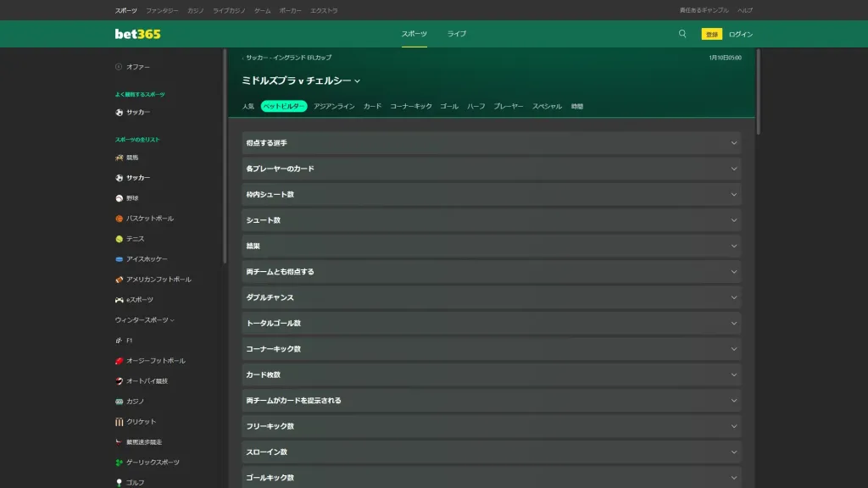868x488 pixels.
Task: Open the match selector dropdown beside チェルシー
Action: click(358, 81)
